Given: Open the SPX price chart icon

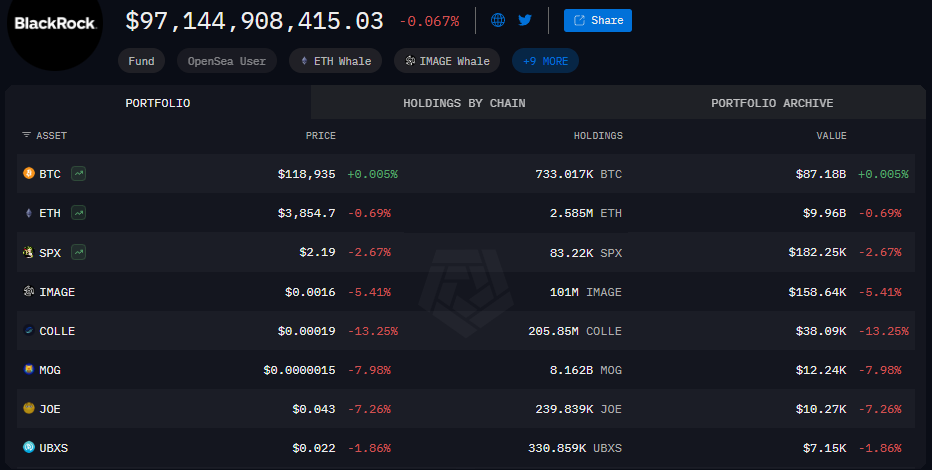Looking at the screenshot, I should click(78, 252).
